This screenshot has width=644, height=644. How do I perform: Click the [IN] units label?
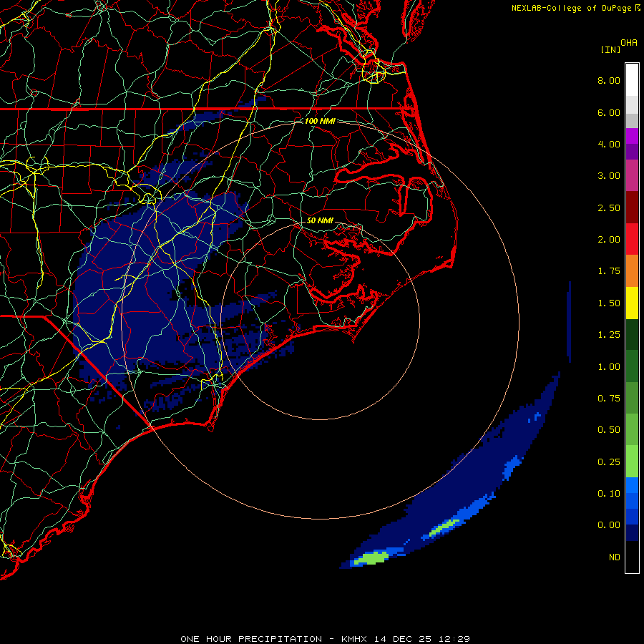coord(610,49)
